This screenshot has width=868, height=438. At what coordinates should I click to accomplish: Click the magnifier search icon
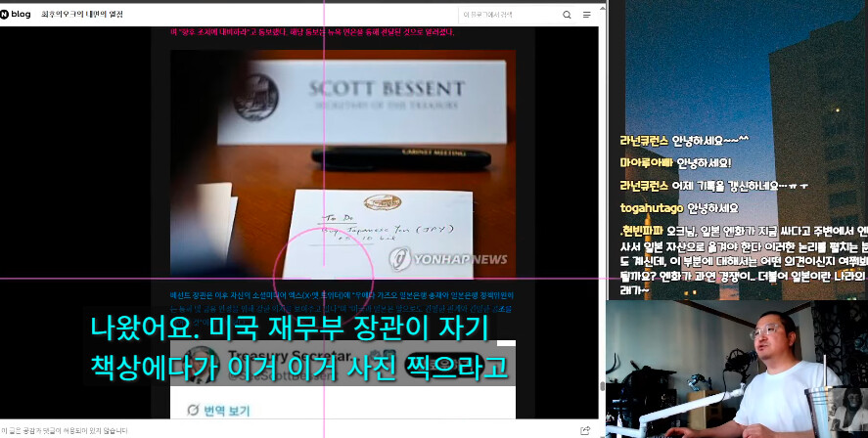[x=567, y=15]
